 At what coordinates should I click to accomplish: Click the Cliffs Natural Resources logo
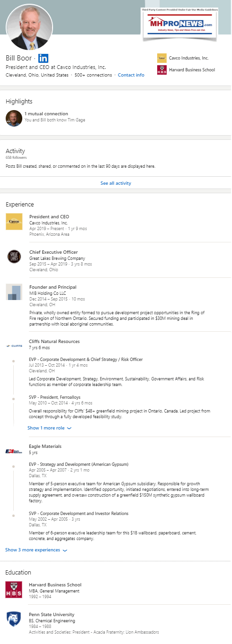click(14, 346)
